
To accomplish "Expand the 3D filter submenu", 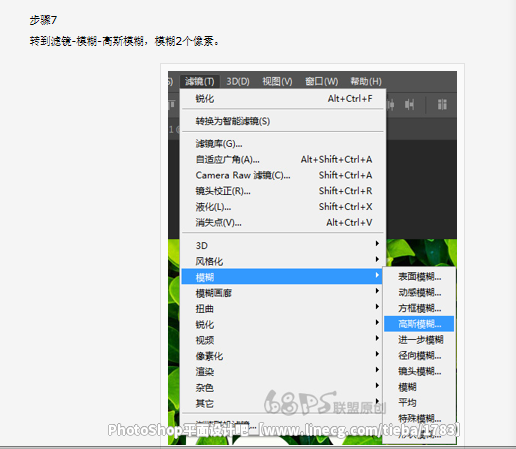I will [283, 245].
